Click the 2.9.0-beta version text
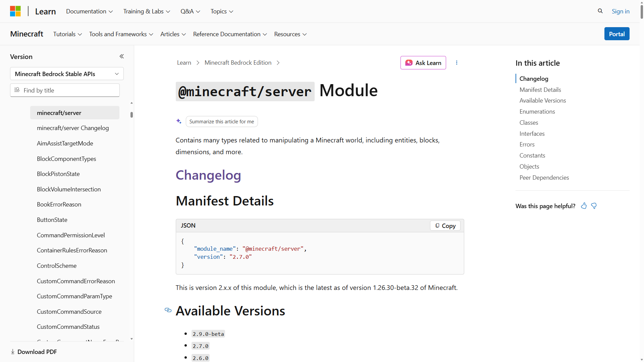Viewport: 644px width, 362px height. pyautogui.click(x=208, y=334)
